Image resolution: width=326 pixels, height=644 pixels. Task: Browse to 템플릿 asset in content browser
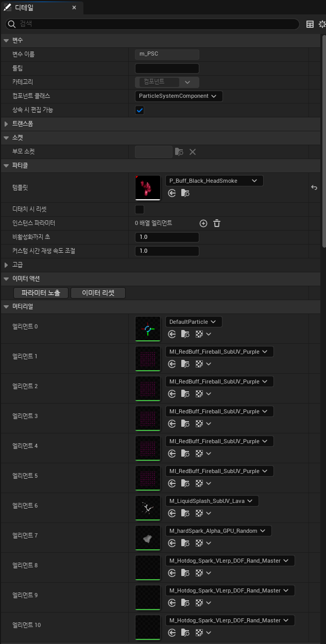(x=185, y=193)
